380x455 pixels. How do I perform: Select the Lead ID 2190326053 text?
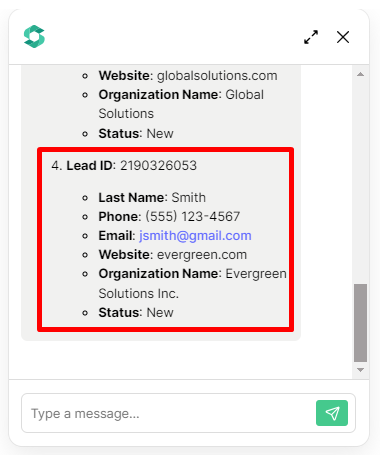click(x=132, y=165)
